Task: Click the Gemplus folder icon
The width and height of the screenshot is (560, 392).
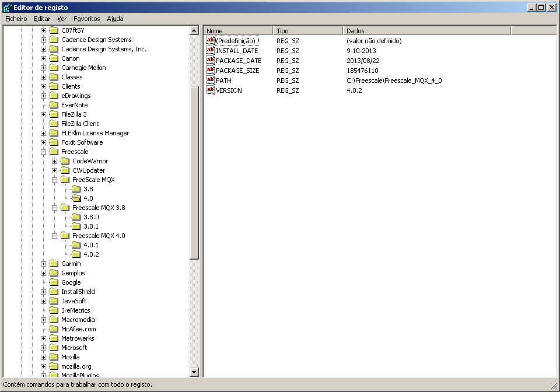Action: pyautogui.click(x=54, y=273)
